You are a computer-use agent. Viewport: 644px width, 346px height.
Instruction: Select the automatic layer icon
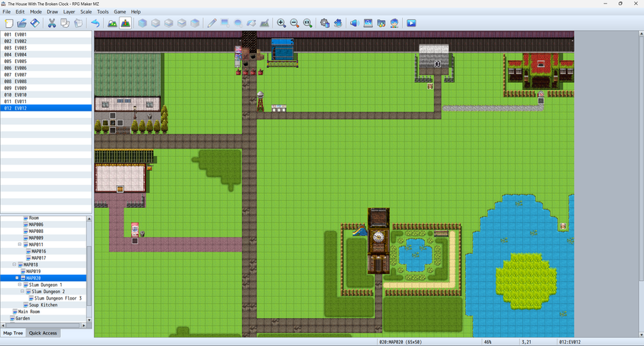[x=142, y=23]
